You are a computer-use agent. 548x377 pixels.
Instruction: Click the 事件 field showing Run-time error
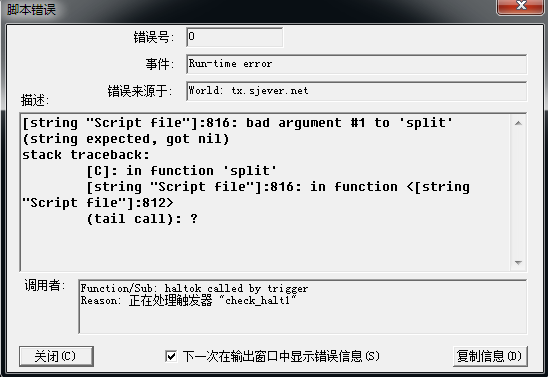(356, 64)
